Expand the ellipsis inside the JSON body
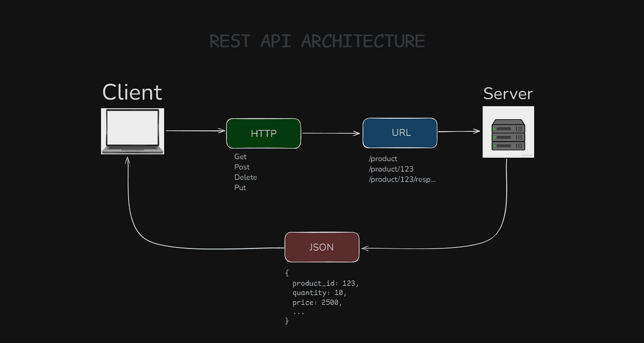644x343 pixels. pyautogui.click(x=299, y=312)
